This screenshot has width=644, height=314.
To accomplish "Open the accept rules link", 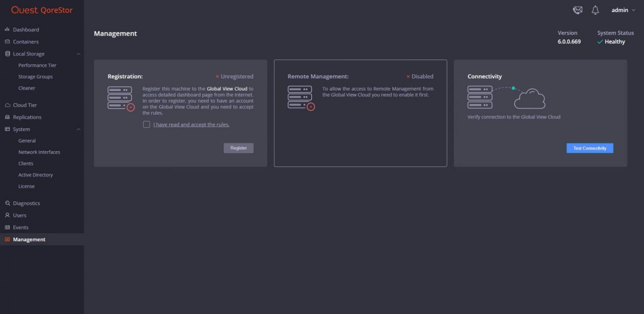I will pyautogui.click(x=191, y=124).
